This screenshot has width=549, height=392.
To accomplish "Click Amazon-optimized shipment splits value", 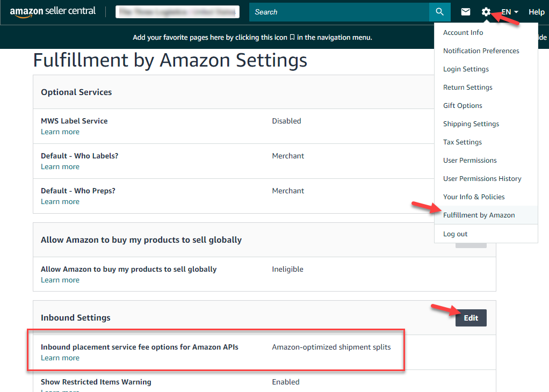I will [x=331, y=347].
